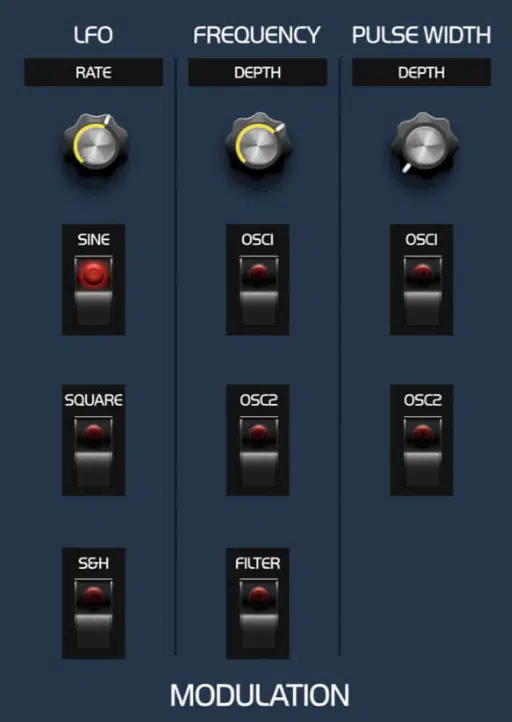Click the LFO rate knob
Screen dimensions: 512x722
(x=96, y=144)
